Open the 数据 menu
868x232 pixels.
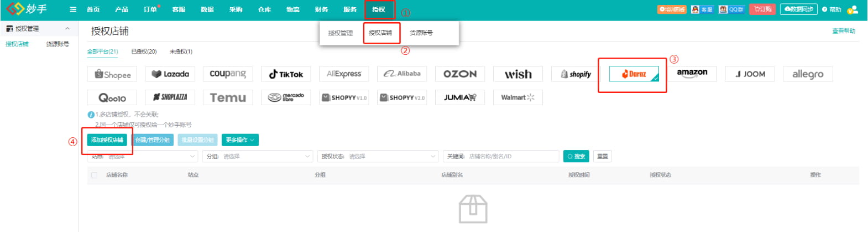[x=207, y=9]
